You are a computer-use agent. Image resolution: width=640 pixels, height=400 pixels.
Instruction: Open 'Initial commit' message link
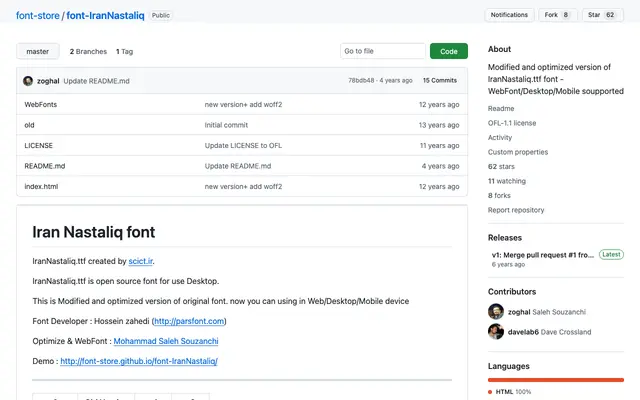coord(226,125)
